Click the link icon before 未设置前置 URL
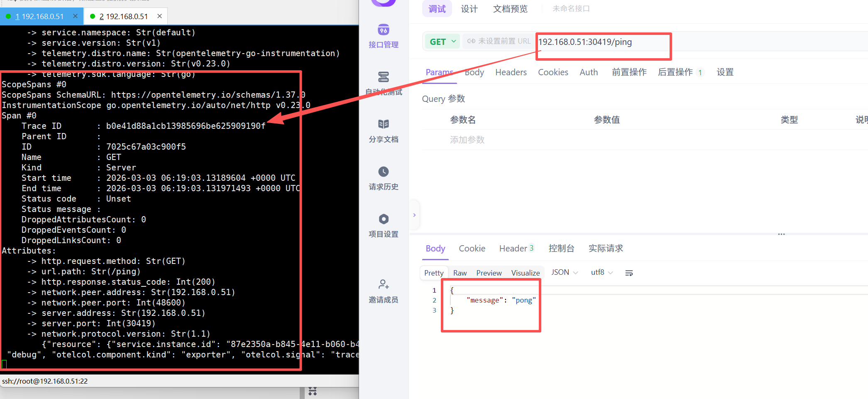This screenshot has width=868, height=399. click(471, 41)
